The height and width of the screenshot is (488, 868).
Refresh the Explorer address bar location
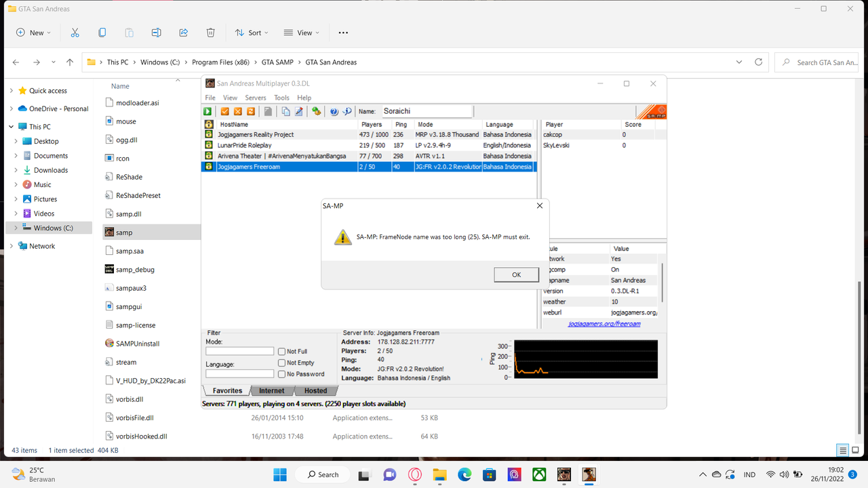coord(759,62)
